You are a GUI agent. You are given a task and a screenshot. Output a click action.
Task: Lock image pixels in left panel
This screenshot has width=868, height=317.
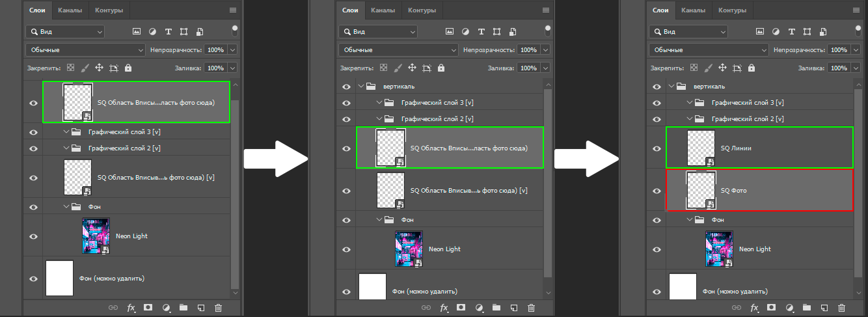coord(85,68)
